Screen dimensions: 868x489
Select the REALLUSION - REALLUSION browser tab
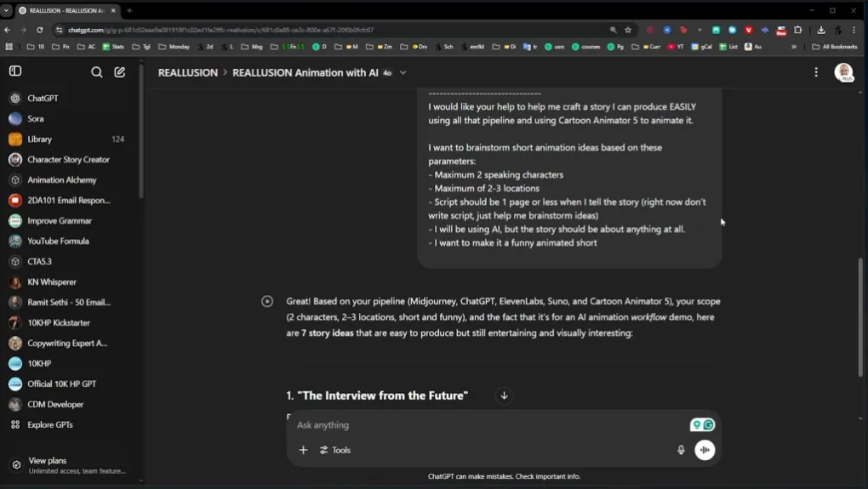point(68,10)
